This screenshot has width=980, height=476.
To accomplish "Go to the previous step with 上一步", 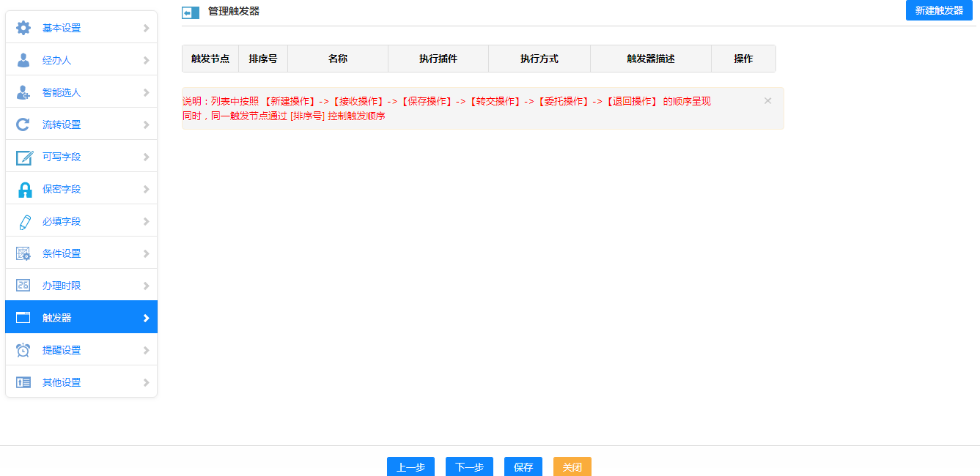I will click(410, 466).
